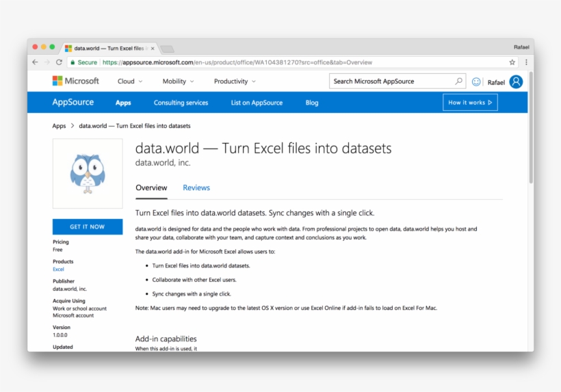561x392 pixels.
Task: Expand the Cloud dropdown menu
Action: click(130, 81)
